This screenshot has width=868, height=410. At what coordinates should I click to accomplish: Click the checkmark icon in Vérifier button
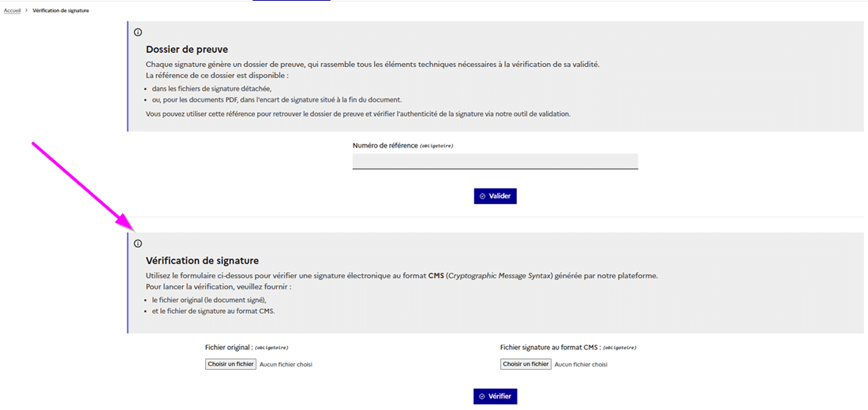point(482,397)
